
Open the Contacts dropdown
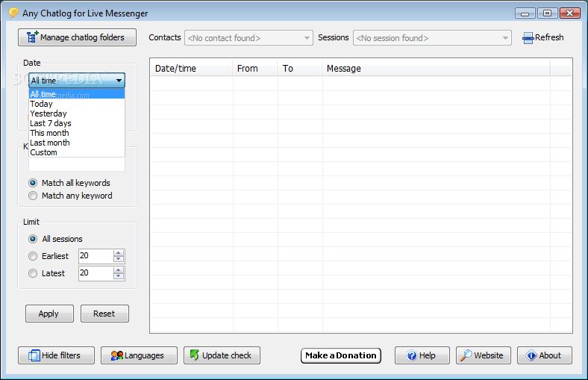pyautogui.click(x=248, y=38)
